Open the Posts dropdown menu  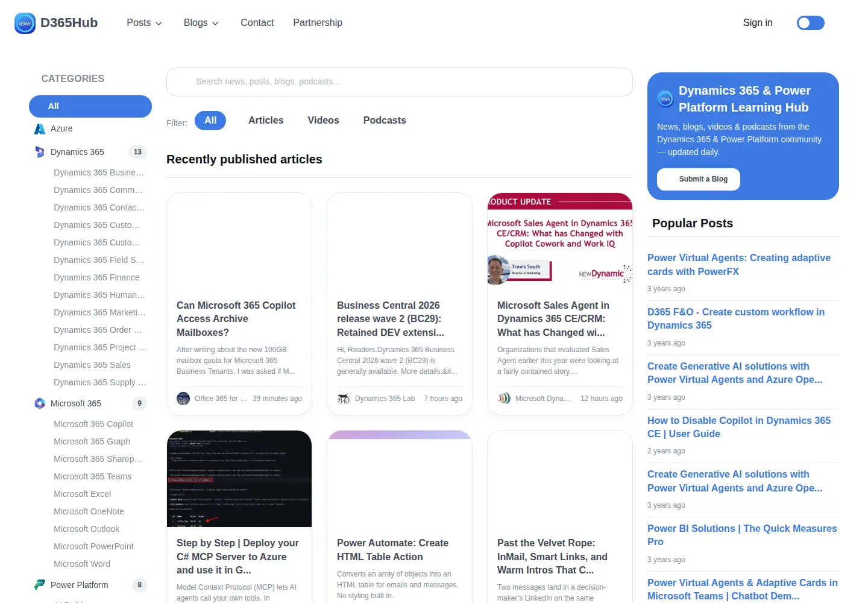click(144, 23)
